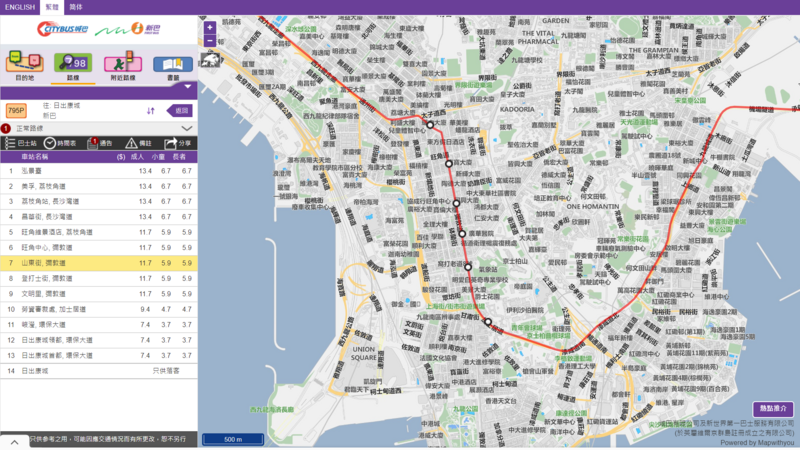Select stop 8 登打士街 in the list
Viewport: 800px width, 450px height.
point(99,279)
